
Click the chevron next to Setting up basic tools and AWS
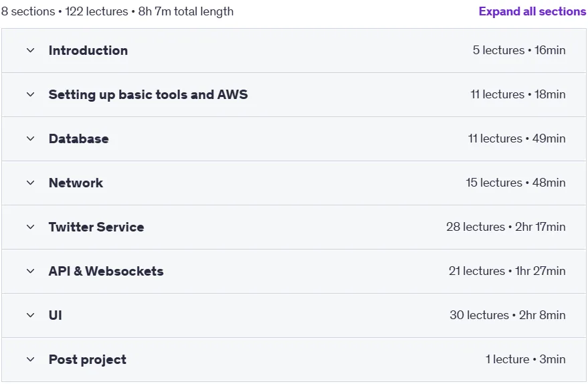[30, 94]
